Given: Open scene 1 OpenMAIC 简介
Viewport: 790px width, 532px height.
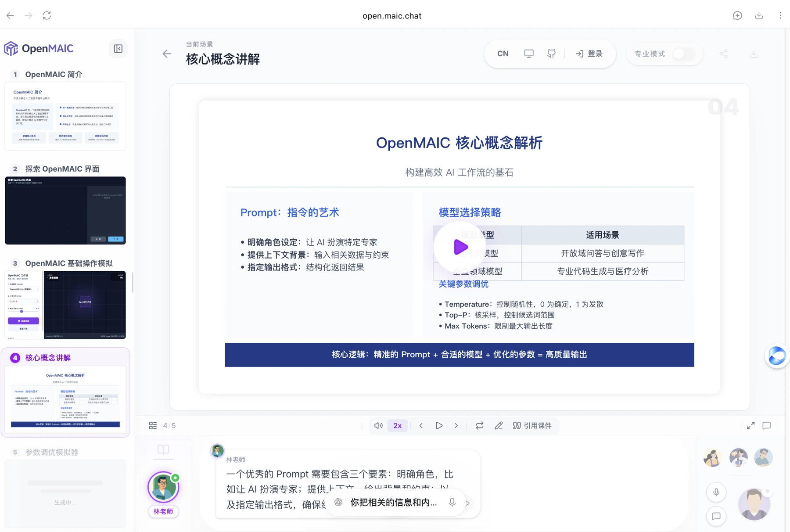Looking at the screenshot, I should 65,111.
